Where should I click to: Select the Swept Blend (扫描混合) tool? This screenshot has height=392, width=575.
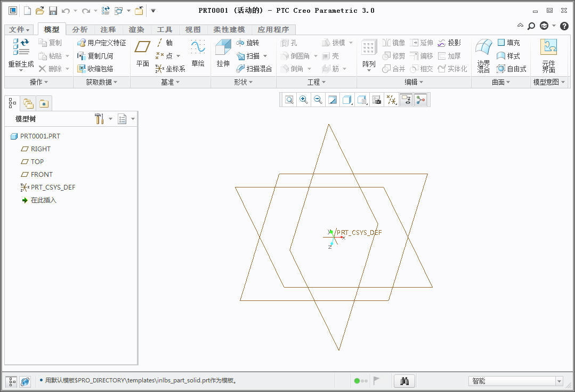pyautogui.click(x=254, y=69)
